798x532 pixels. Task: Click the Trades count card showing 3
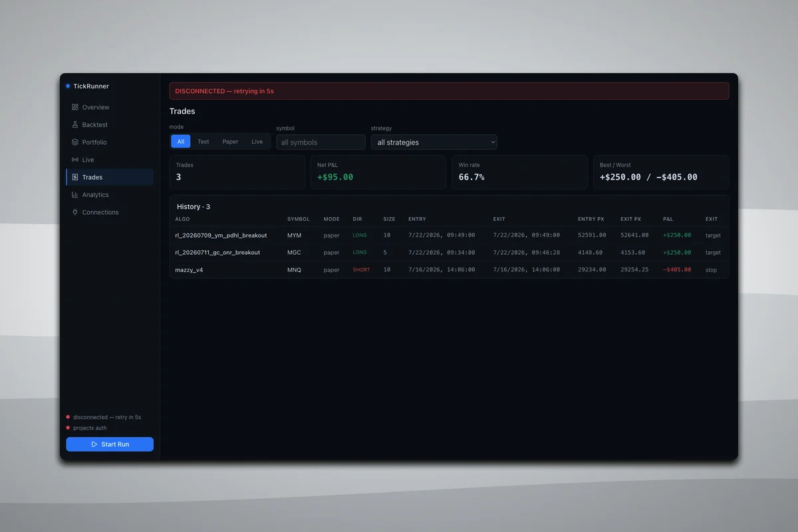tap(237, 172)
